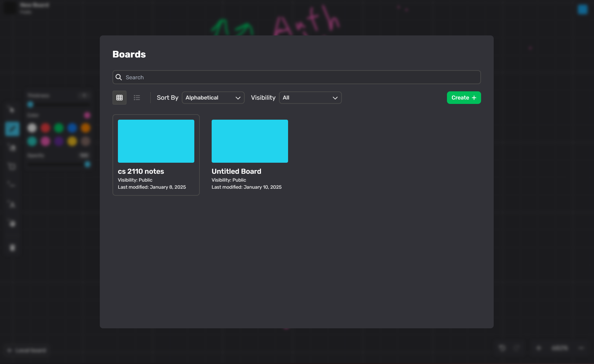Pick the red color swatch

coord(45,128)
